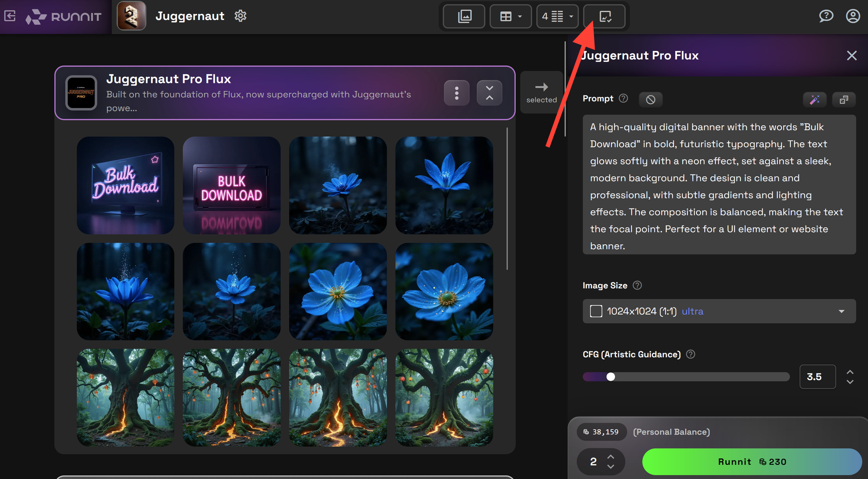Collapse the Juggernaut Pro Flux model card
The height and width of the screenshot is (479, 868).
click(x=489, y=92)
